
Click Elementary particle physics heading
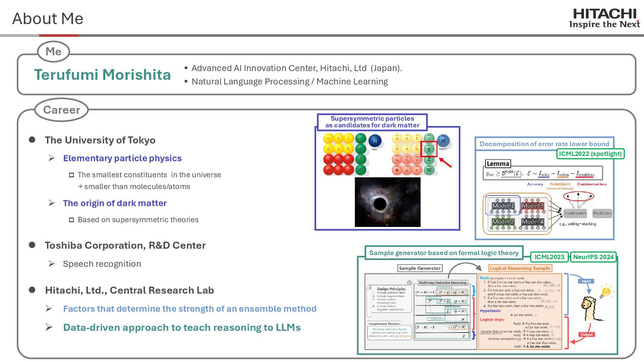[122, 158]
